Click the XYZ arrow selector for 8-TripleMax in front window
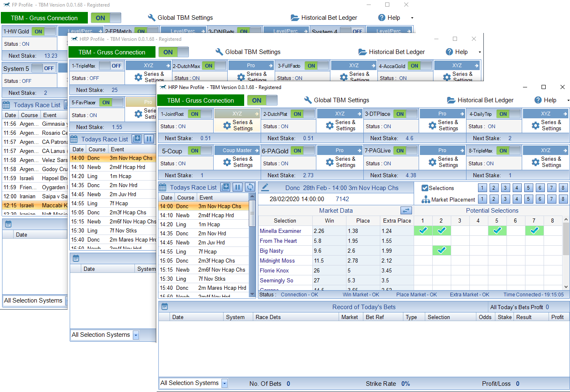570x392 pixels. [546, 150]
